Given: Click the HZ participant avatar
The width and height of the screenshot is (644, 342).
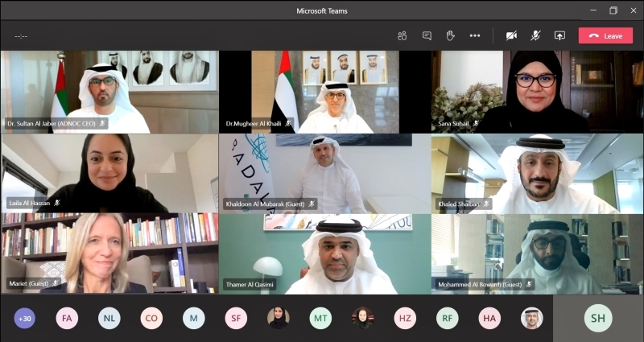Looking at the screenshot, I should (x=405, y=318).
